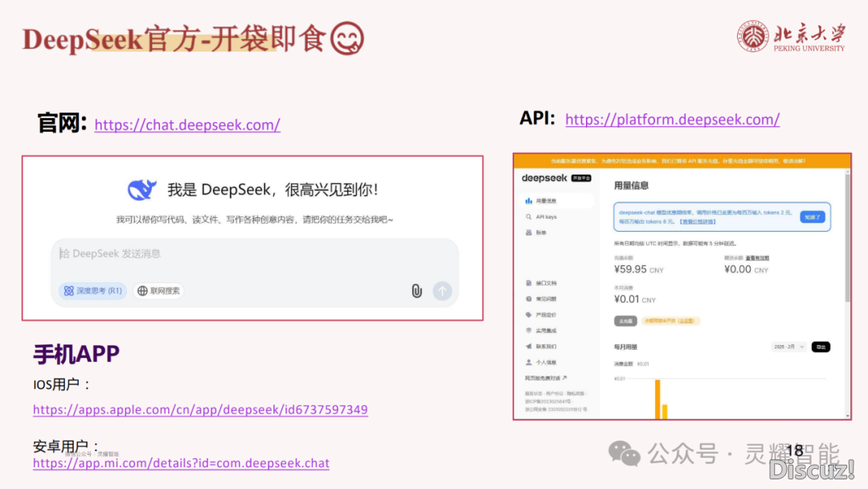The image size is (868, 489).
Task: Open the app.mi.com Android download link
Action: [181, 463]
